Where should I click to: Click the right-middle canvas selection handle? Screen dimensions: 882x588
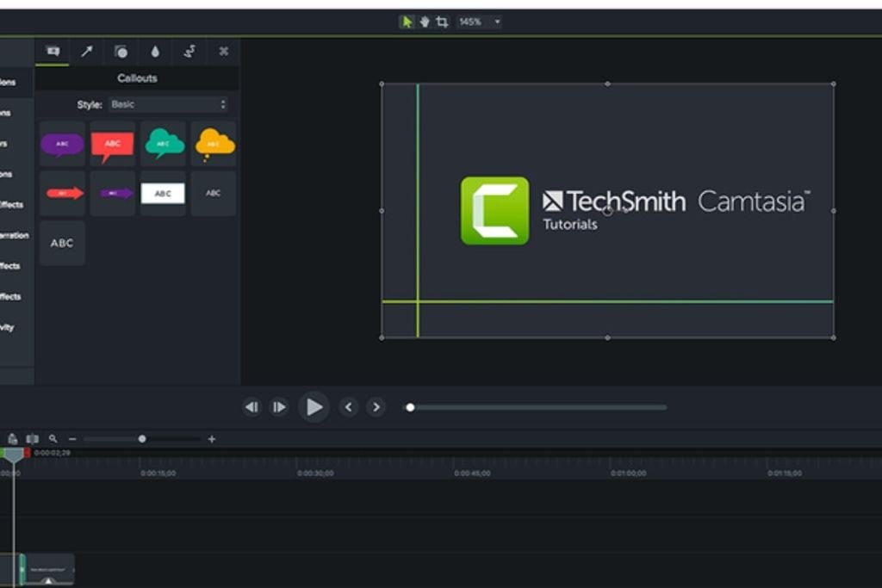(834, 211)
